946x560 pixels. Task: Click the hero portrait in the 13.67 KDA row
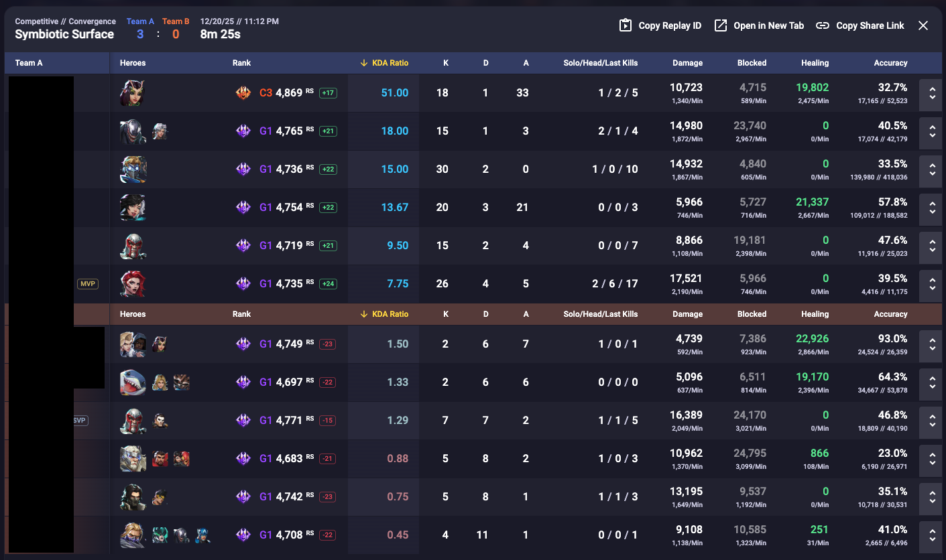[x=133, y=208]
